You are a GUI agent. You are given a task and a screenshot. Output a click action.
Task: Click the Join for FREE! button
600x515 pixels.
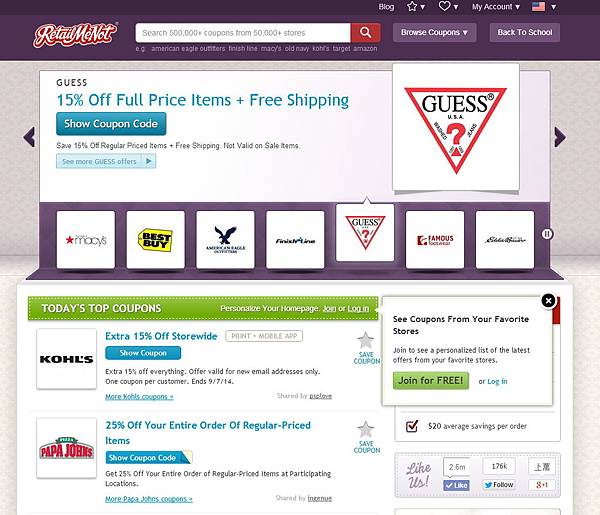[x=430, y=381]
